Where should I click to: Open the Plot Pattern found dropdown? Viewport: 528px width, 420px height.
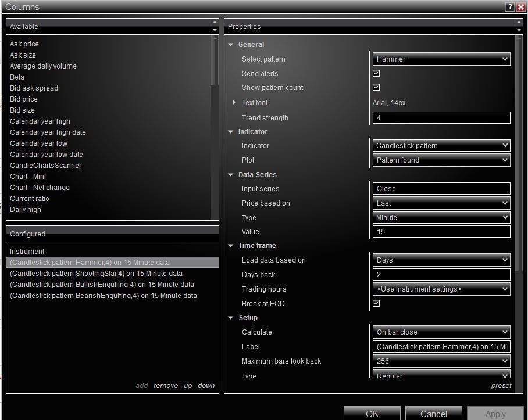[x=441, y=160]
